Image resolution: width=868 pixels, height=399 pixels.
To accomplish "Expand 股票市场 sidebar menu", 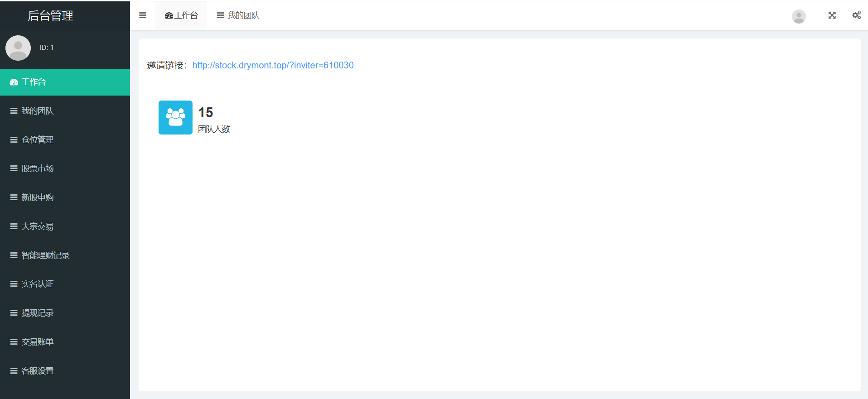I will coord(37,168).
